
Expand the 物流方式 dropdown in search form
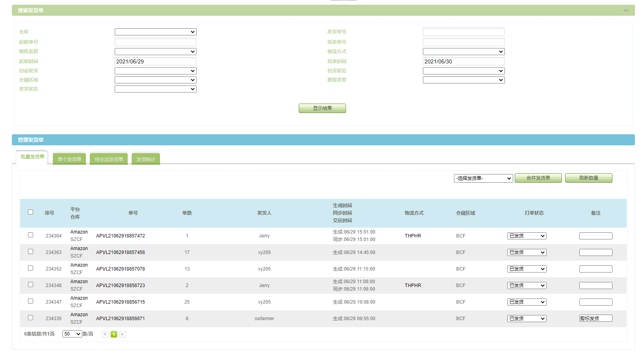[x=463, y=52]
